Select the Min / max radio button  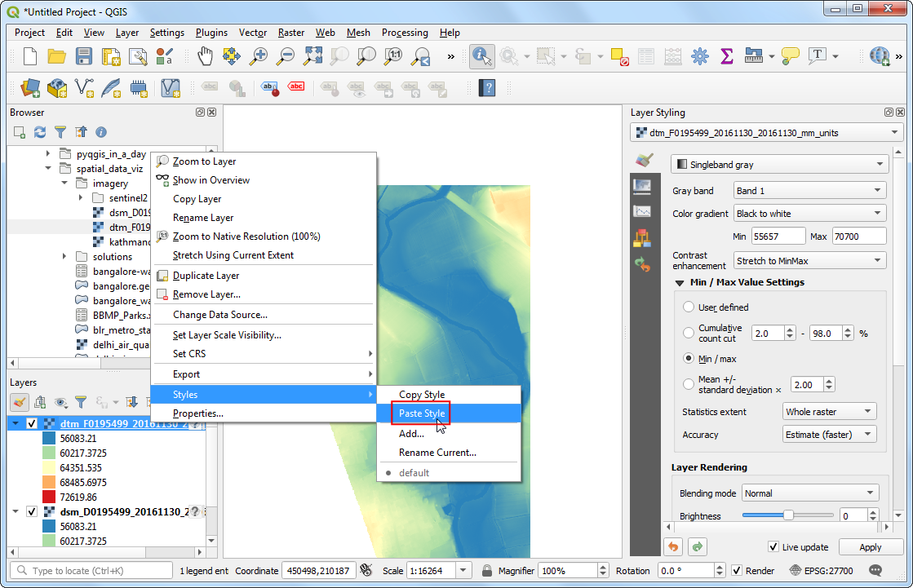click(689, 359)
